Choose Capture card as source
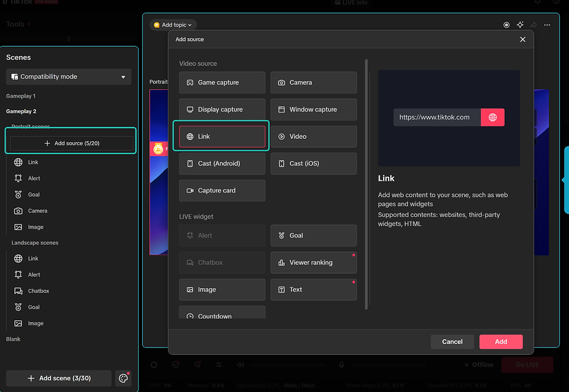Image resolution: width=569 pixels, height=392 pixels. point(222,191)
